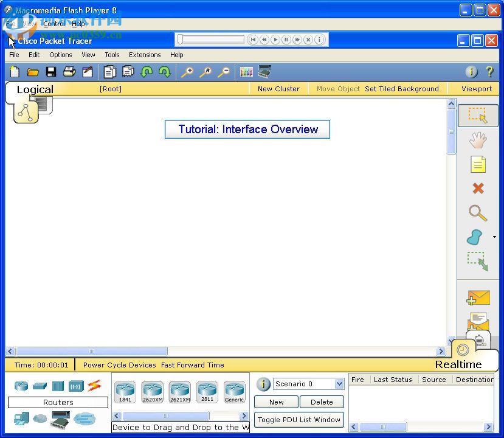The image size is (504, 438).
Task: Click Power Cycle Devices
Action: (x=119, y=365)
